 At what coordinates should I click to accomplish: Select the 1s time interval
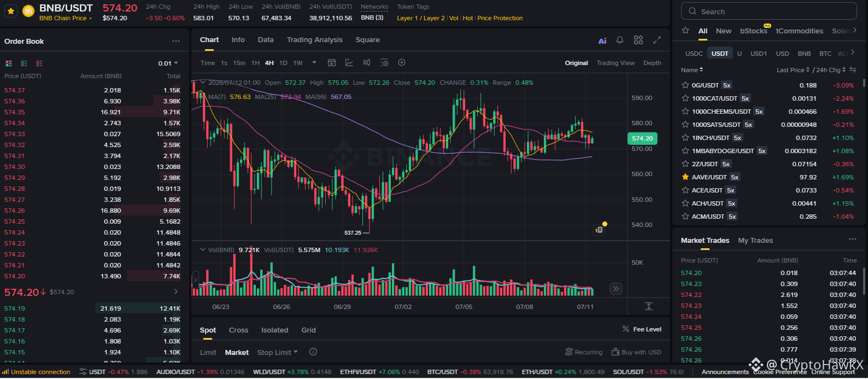(x=224, y=63)
